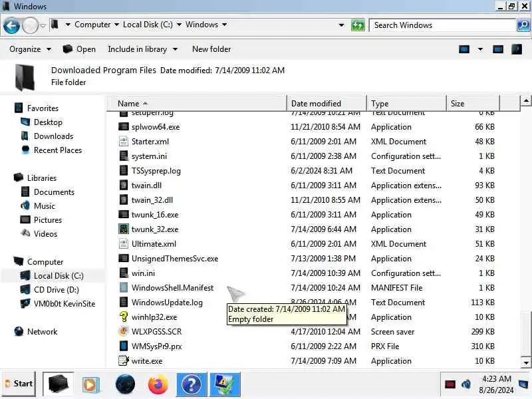Click the Open toolbar button
Screen dimensions: 532x399
tap(79, 49)
